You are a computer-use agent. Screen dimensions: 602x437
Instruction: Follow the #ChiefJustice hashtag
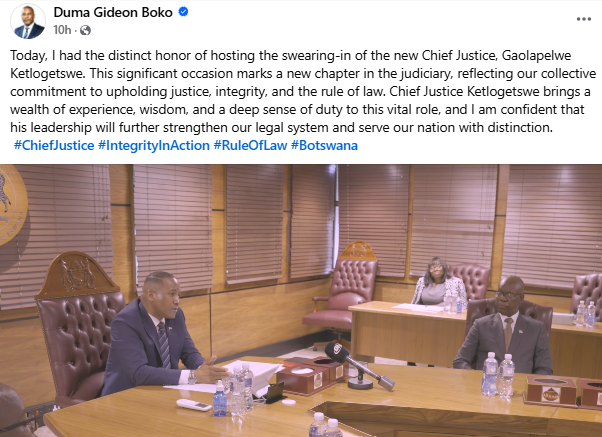(54, 146)
